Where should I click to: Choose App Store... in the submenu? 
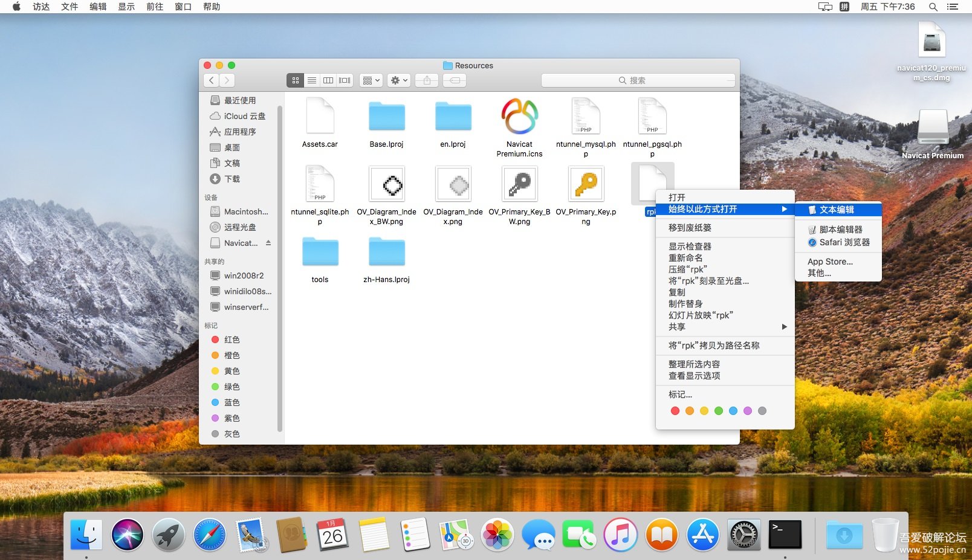pyautogui.click(x=838, y=262)
